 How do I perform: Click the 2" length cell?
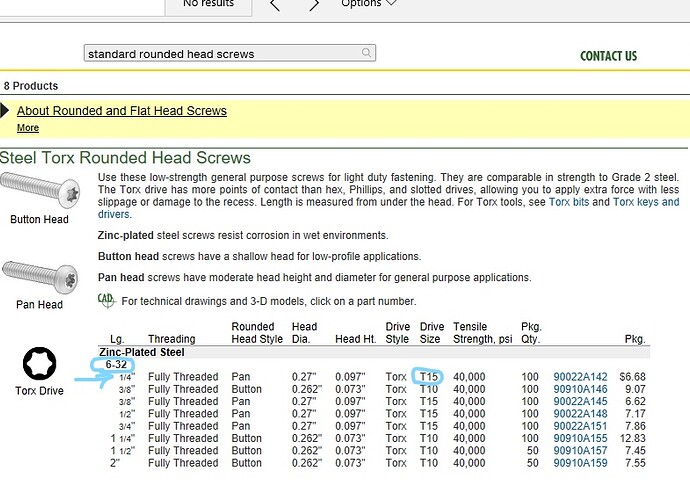(114, 463)
